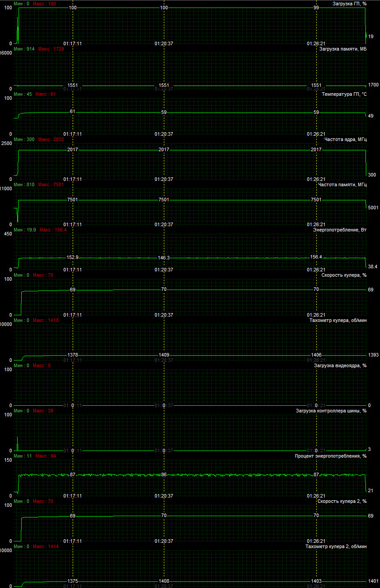Click the 'Загрузка памяти, МБ' graph title
The image size is (380, 588).
(x=343, y=49)
